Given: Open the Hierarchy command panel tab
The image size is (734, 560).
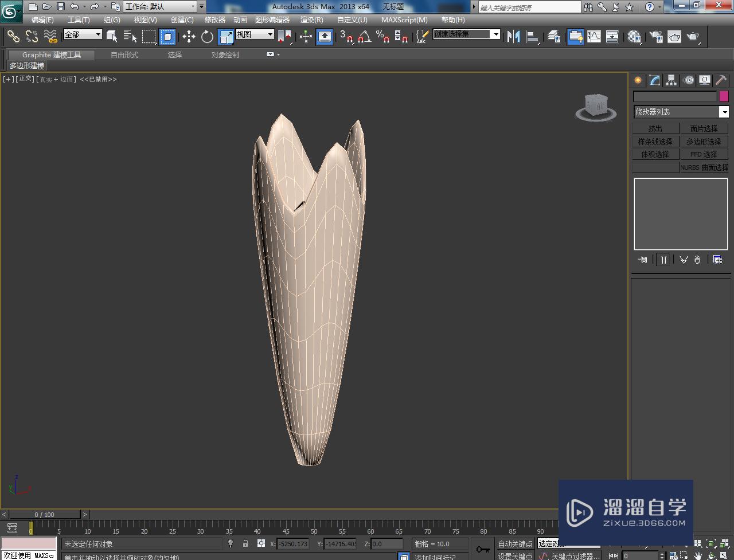Looking at the screenshot, I should tap(671, 80).
